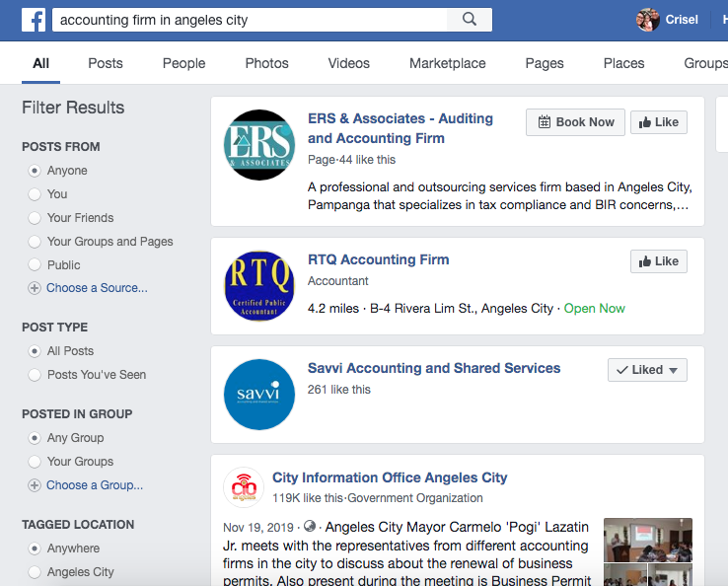Open ERS & Associates page title link
Viewport: 728px width, 586px height.
tap(400, 128)
